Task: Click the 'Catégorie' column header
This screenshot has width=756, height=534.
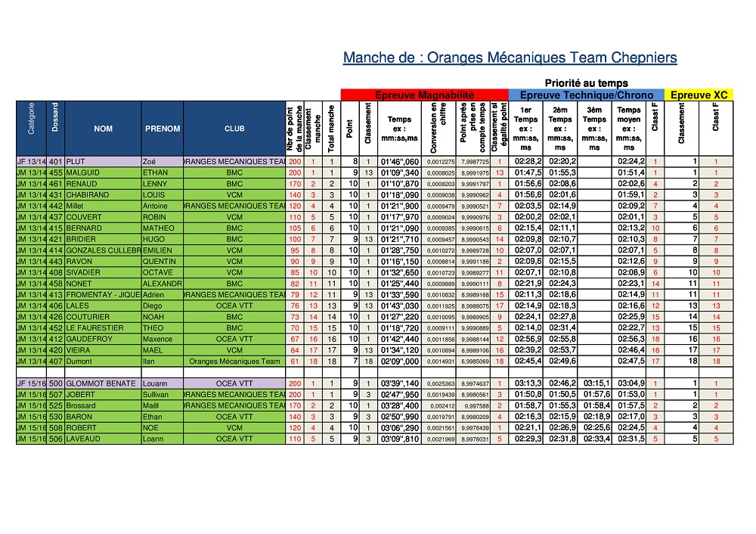Action: click(x=31, y=129)
